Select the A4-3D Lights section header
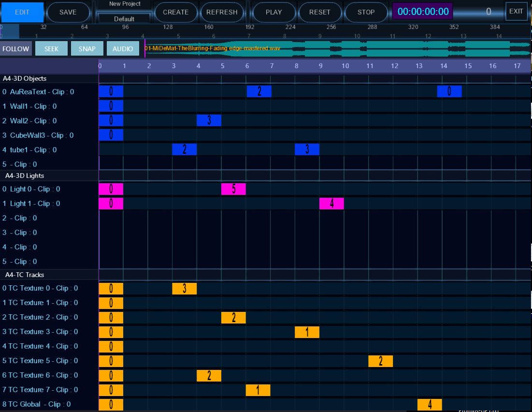532x412 pixels. click(25, 176)
